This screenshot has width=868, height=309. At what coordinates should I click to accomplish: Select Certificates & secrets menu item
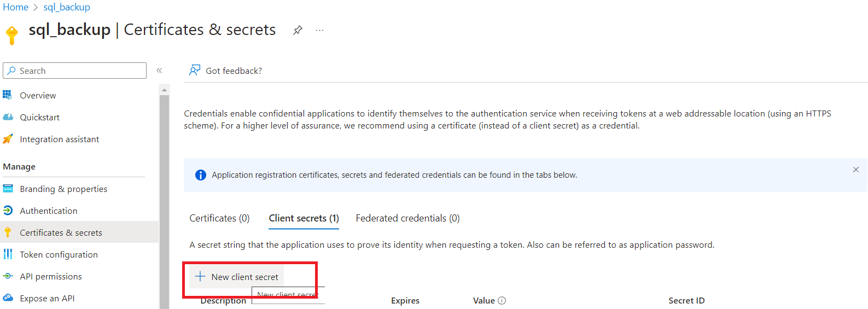coord(79,232)
